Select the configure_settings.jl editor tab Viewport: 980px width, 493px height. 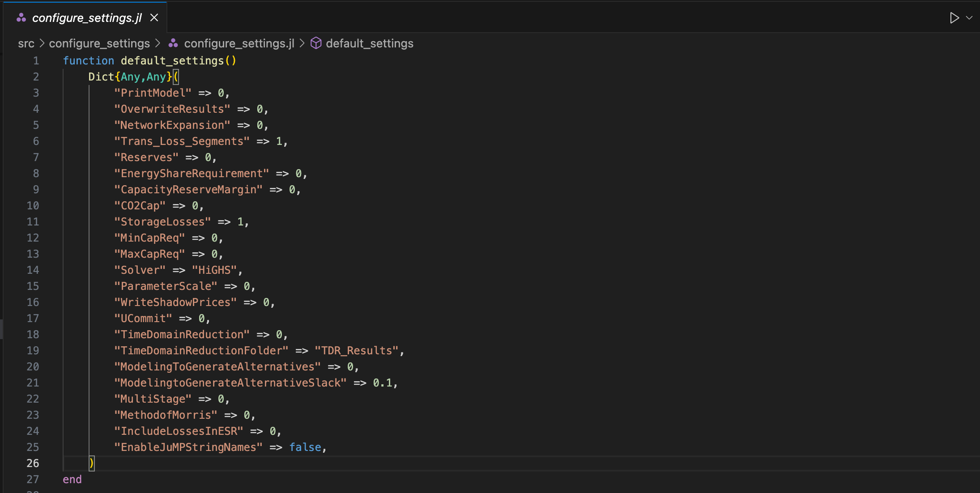(85, 17)
